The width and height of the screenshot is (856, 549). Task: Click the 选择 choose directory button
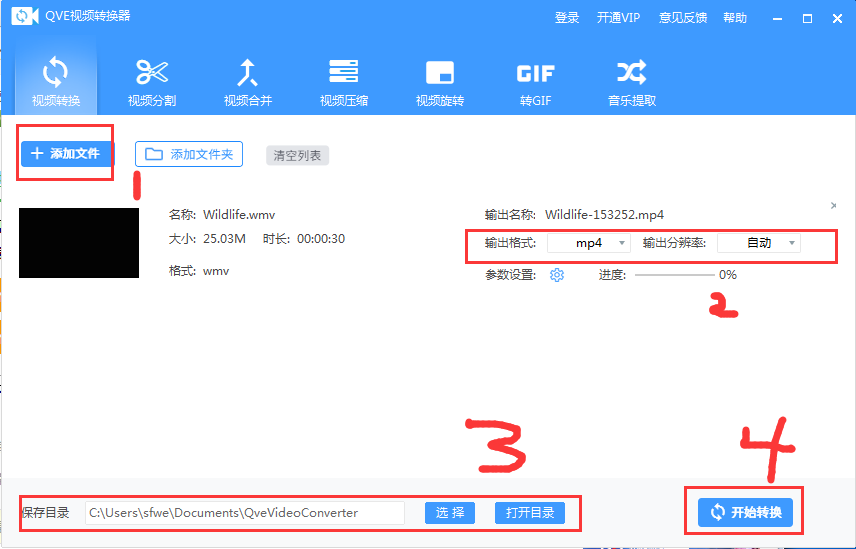coord(450,513)
